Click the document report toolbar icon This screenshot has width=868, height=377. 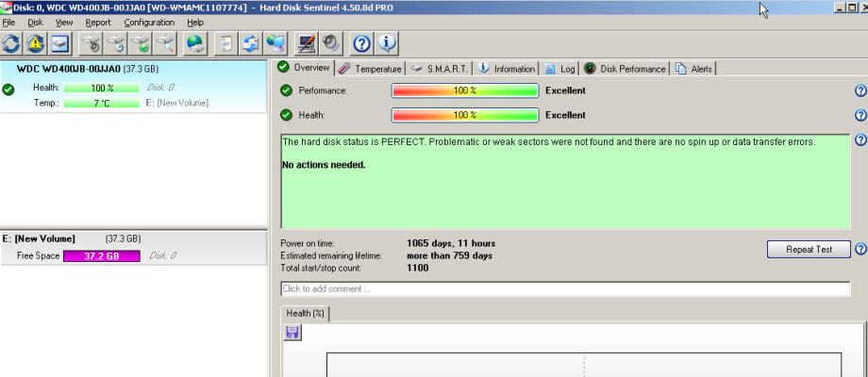tap(225, 43)
